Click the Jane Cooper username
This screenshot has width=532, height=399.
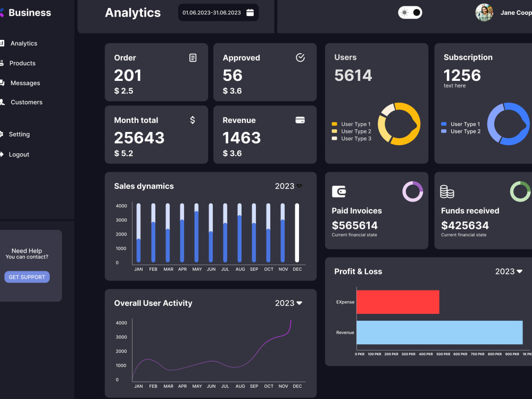pyautogui.click(x=516, y=13)
